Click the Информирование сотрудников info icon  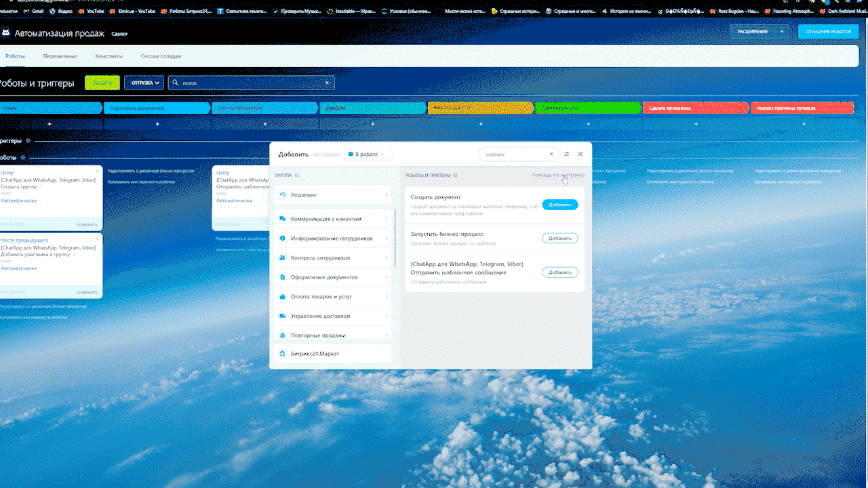click(x=283, y=239)
